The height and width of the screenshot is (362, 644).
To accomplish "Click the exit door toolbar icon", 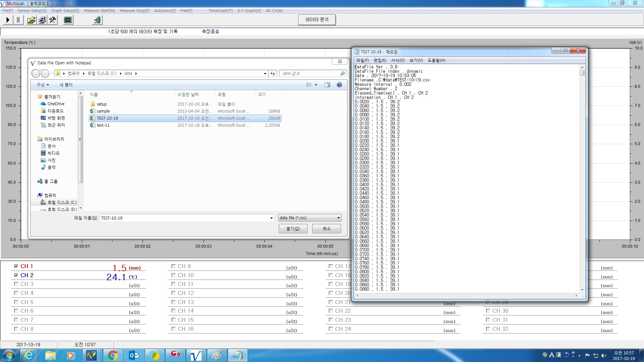I will pos(97,20).
